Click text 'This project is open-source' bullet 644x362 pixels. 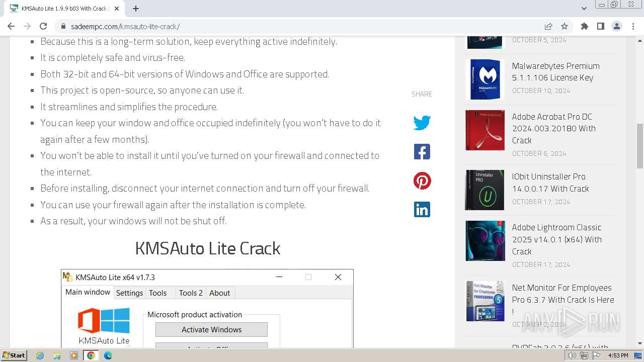[142, 90]
